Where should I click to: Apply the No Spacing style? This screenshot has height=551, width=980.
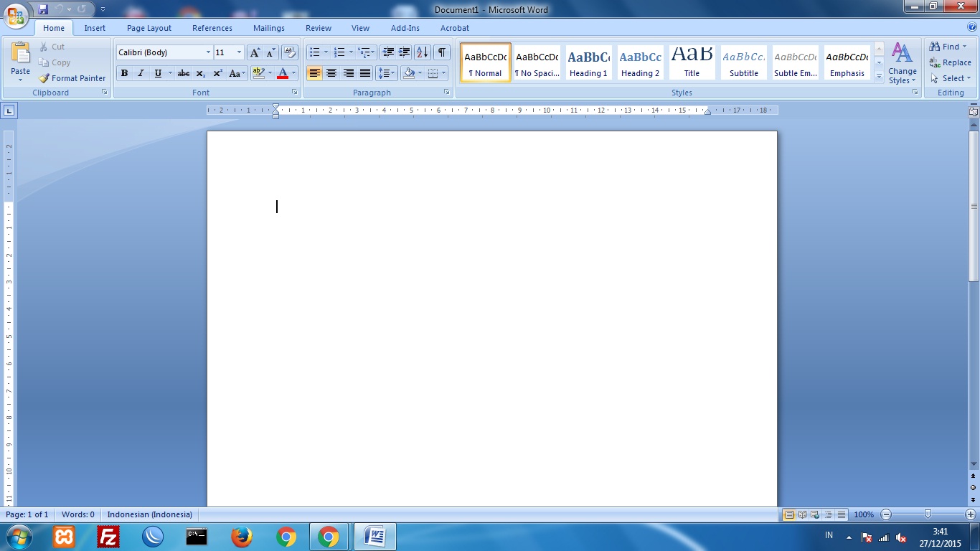tap(537, 62)
